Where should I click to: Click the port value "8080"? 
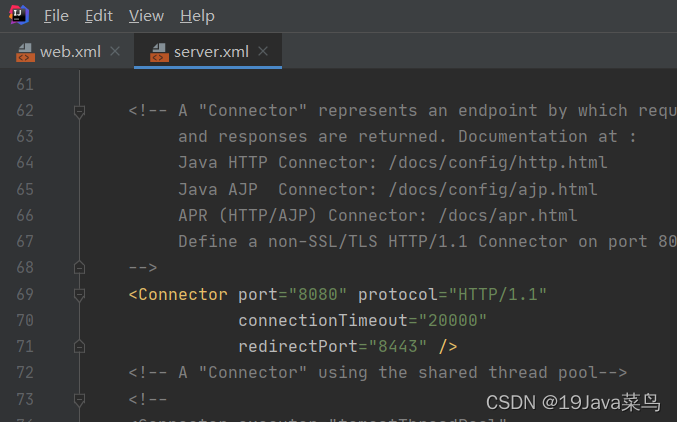pos(318,295)
